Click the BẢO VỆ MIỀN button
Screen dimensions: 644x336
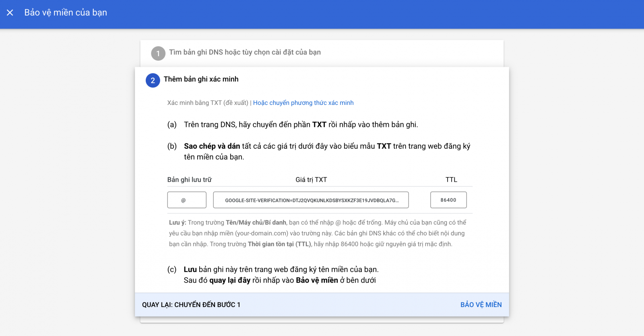click(481, 305)
